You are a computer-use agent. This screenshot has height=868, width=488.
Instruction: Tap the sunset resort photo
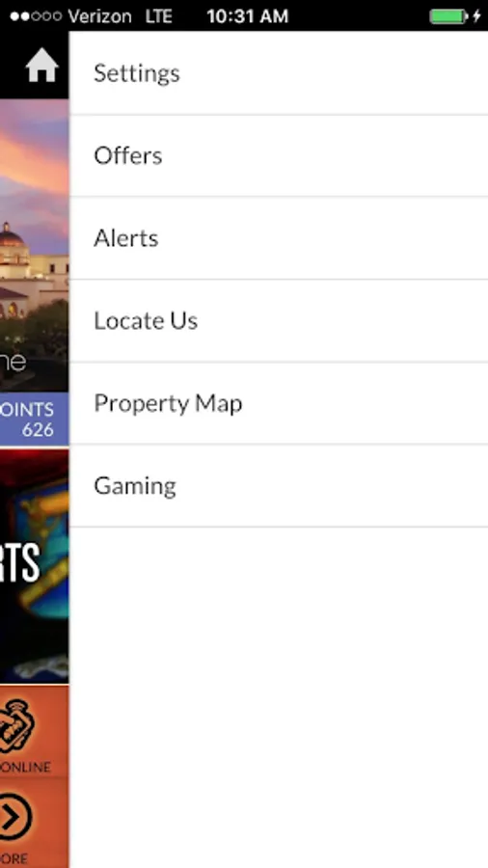point(35,245)
